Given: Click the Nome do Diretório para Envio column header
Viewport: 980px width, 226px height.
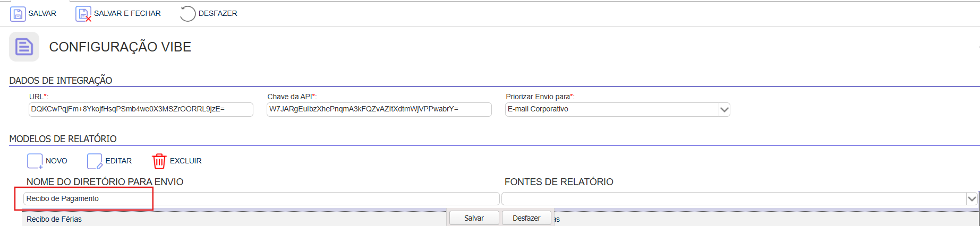Looking at the screenshot, I should [x=105, y=182].
